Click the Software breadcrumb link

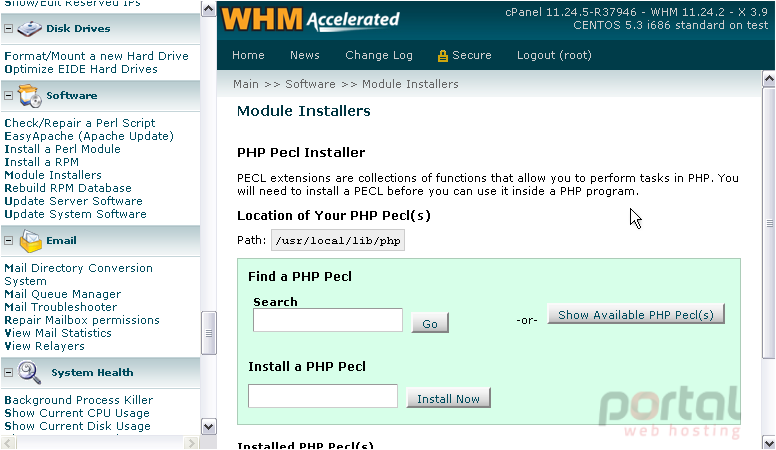pyautogui.click(x=310, y=84)
